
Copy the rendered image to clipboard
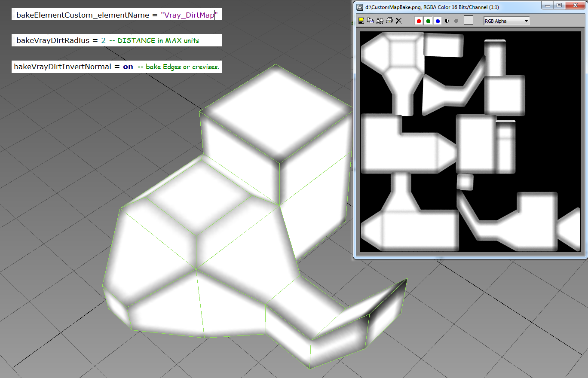pyautogui.click(x=370, y=21)
